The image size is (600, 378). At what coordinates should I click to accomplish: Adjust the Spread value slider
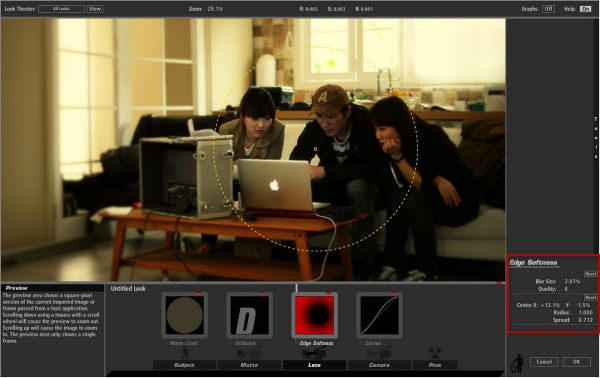click(585, 320)
